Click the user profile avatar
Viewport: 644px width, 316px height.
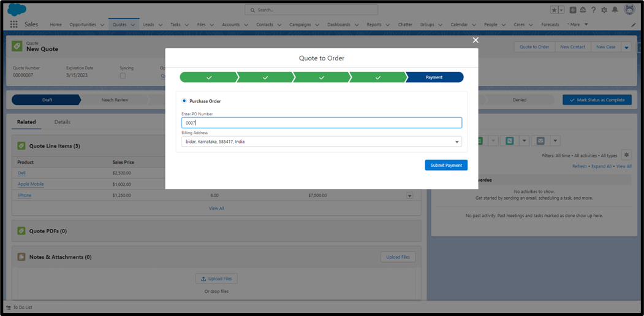pyautogui.click(x=629, y=10)
